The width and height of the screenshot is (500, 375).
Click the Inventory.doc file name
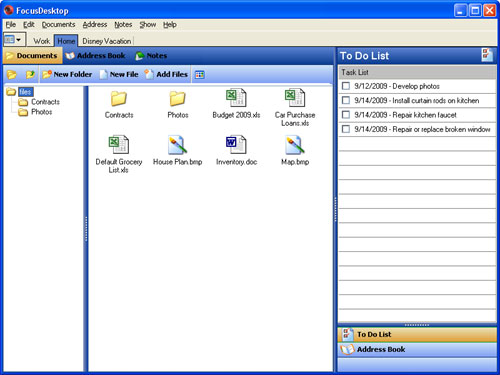pos(236,162)
